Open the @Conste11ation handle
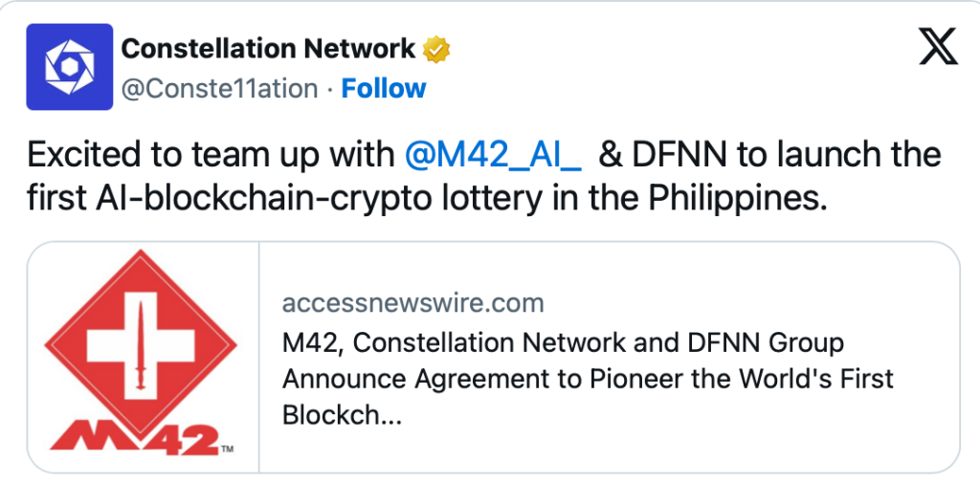This screenshot has height=483, width=980. 219,89
